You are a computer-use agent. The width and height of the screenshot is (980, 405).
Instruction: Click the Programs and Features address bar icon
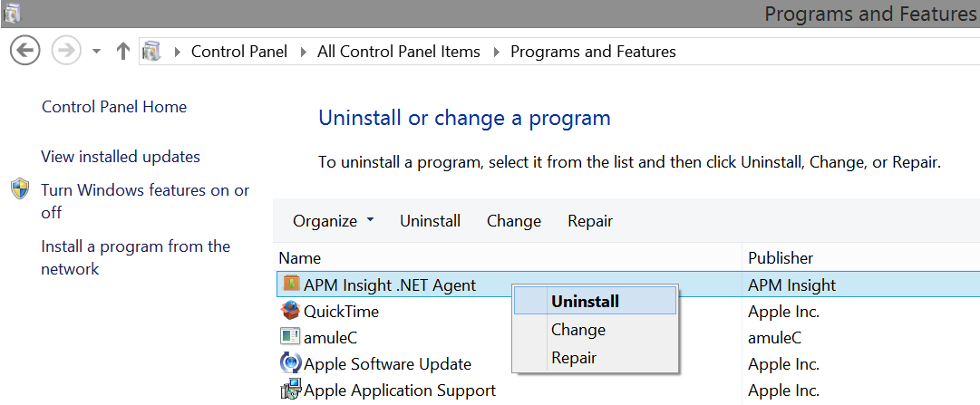pos(151,52)
